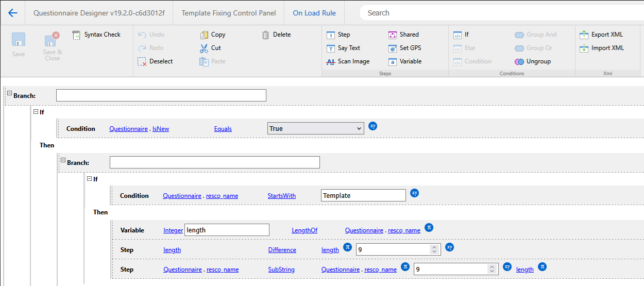Change the StartsWith operator

click(282, 196)
